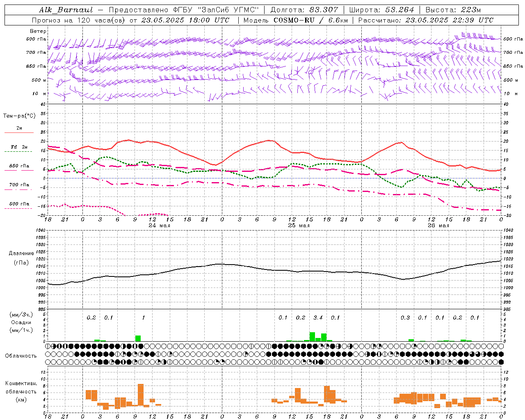Click the 1 precipitation amount on 24 мая

point(143,317)
